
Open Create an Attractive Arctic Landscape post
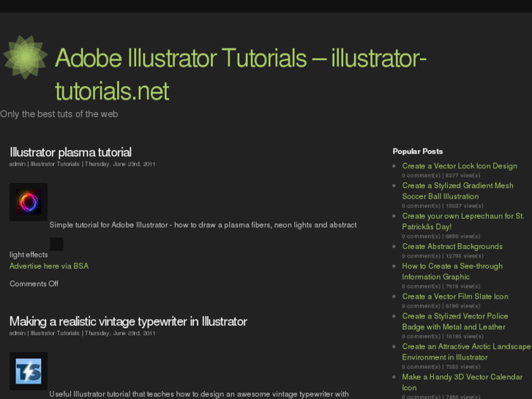click(466, 352)
